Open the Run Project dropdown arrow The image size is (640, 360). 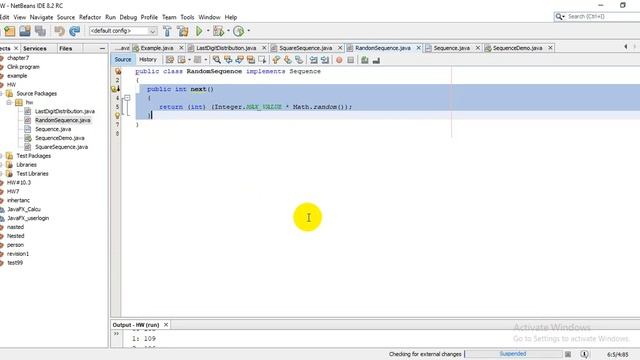click(208, 31)
